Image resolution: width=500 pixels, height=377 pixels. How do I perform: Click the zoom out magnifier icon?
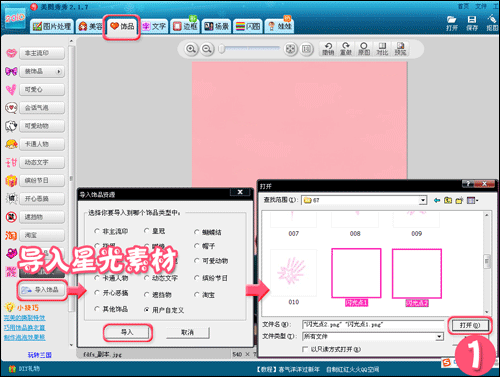click(x=207, y=49)
